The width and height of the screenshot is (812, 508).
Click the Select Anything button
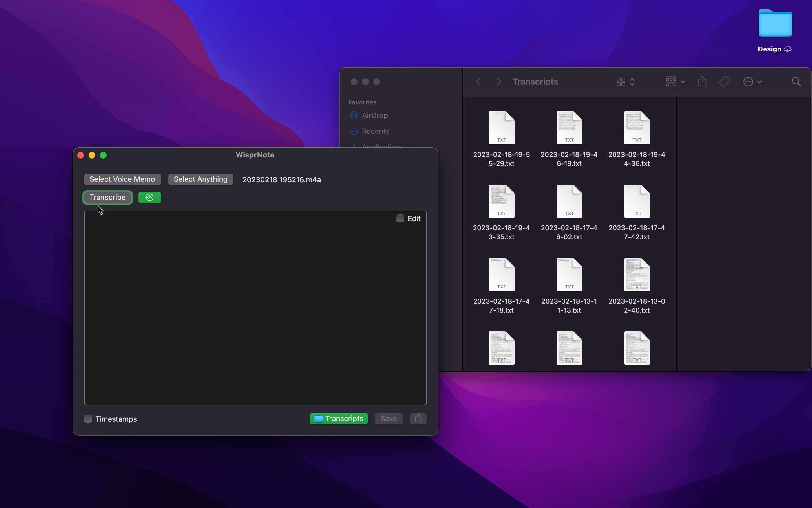tap(201, 179)
